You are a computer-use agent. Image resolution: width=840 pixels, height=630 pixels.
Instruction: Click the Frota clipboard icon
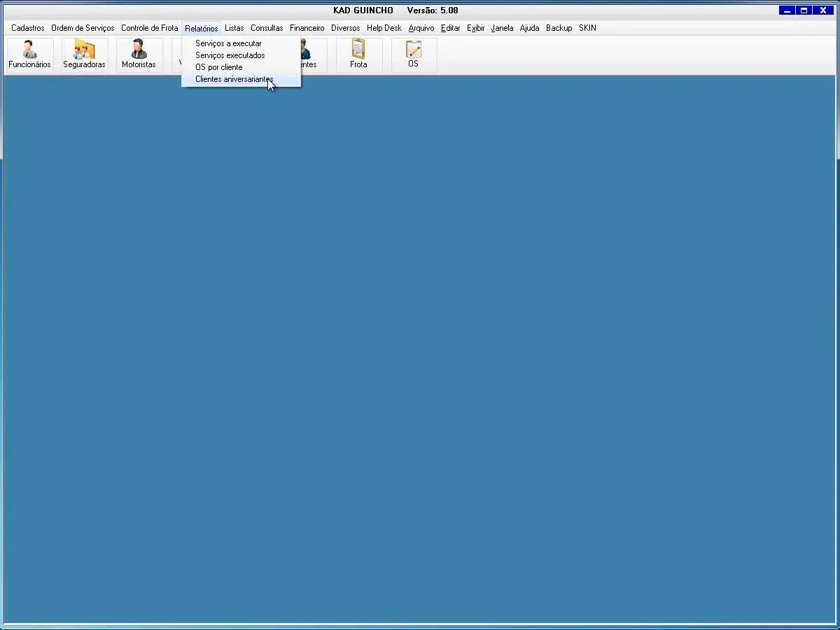point(358,55)
